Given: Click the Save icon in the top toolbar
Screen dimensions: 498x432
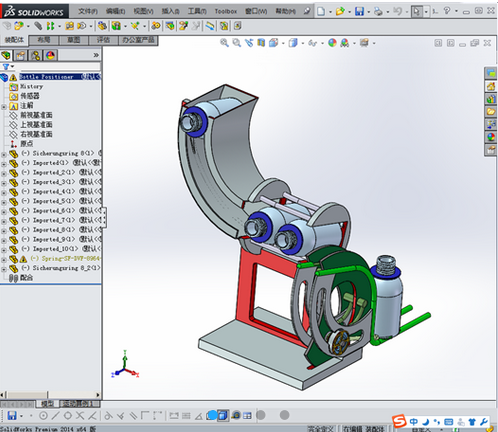Looking at the screenshot, I should (359, 11).
